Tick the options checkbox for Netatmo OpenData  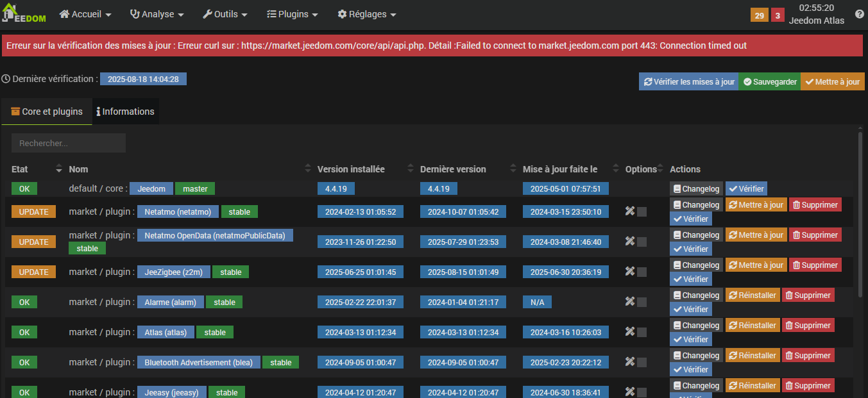click(642, 242)
